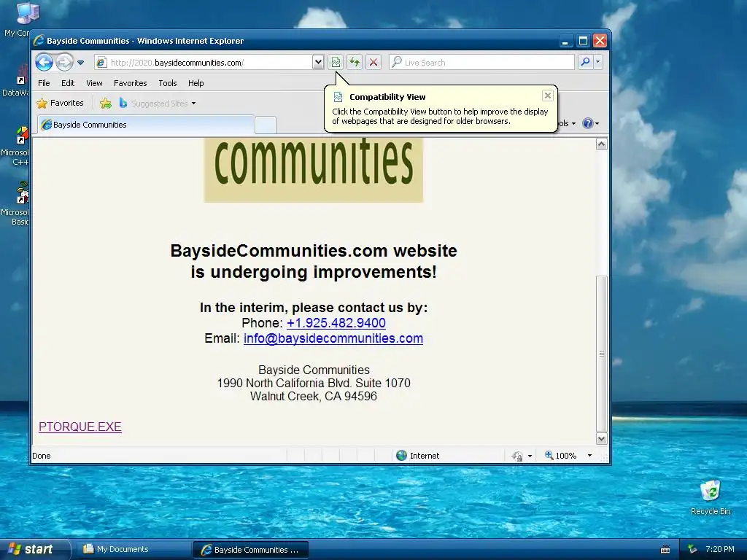This screenshot has height=560, width=747.
Task: Go back with the Back arrow button
Action: (44, 63)
